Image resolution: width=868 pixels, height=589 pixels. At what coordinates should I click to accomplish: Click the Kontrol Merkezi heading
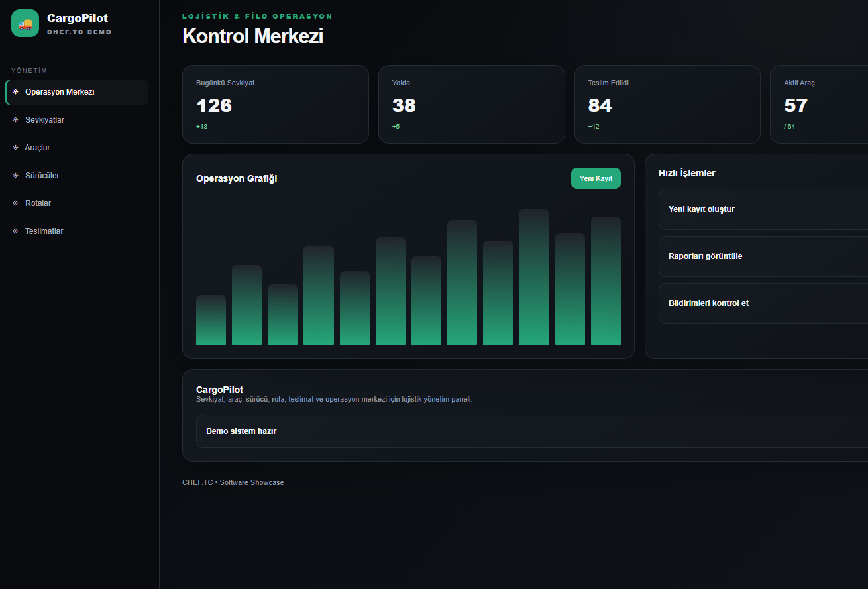click(252, 36)
